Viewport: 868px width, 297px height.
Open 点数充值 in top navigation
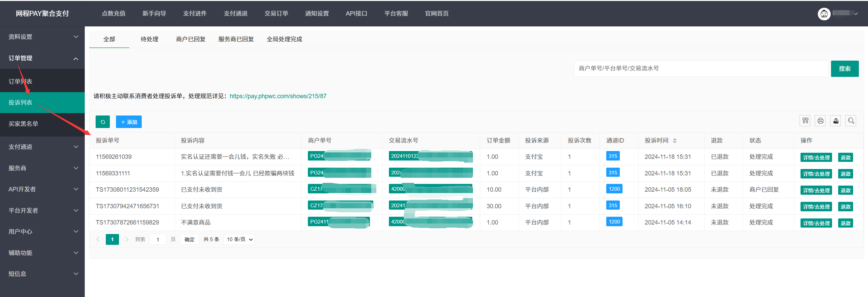tap(114, 14)
